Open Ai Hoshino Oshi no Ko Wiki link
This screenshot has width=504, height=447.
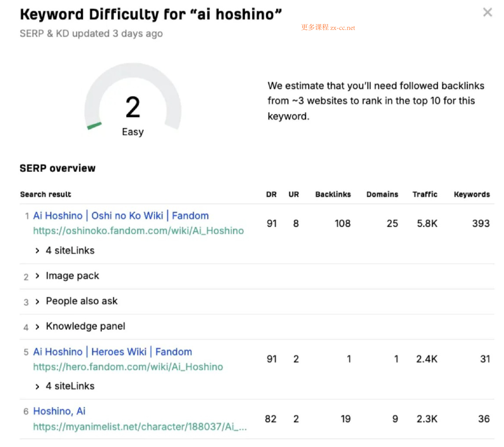point(121,216)
